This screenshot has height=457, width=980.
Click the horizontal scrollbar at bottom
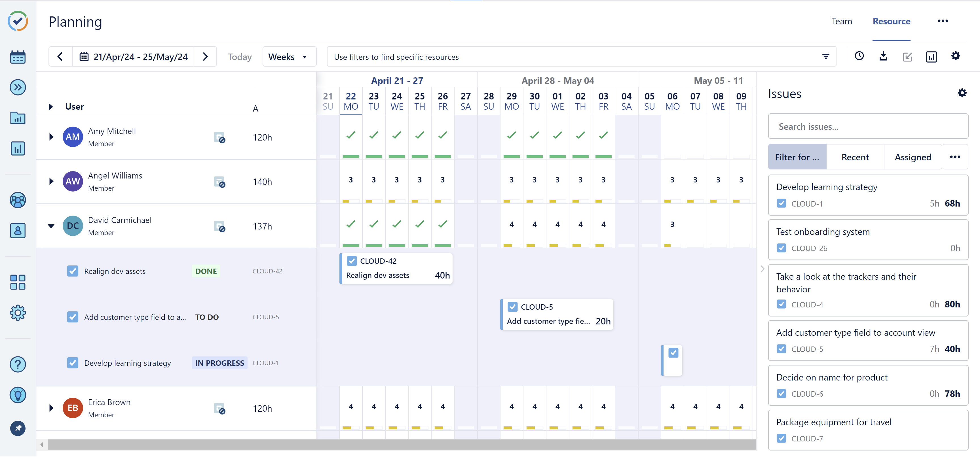(x=401, y=445)
